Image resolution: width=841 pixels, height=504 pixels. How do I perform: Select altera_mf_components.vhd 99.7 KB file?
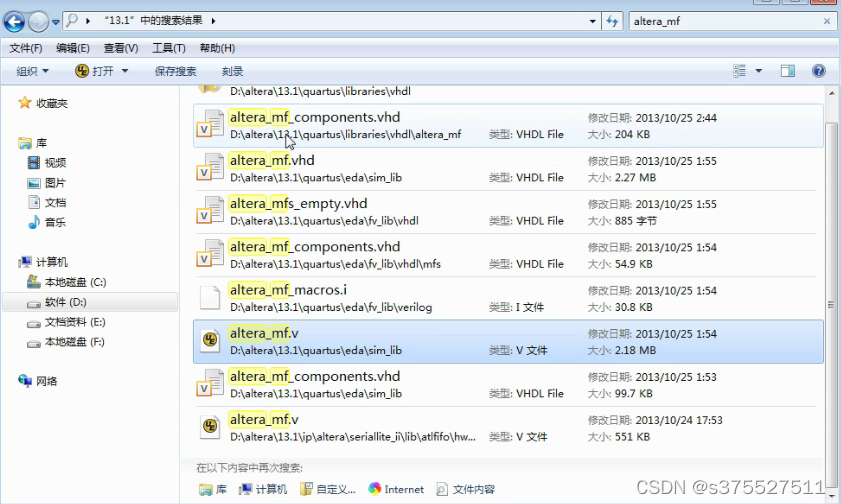pos(508,385)
